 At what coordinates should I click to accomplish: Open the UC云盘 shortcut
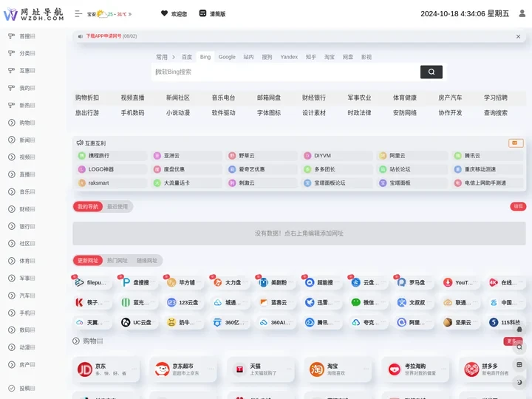(x=138, y=322)
